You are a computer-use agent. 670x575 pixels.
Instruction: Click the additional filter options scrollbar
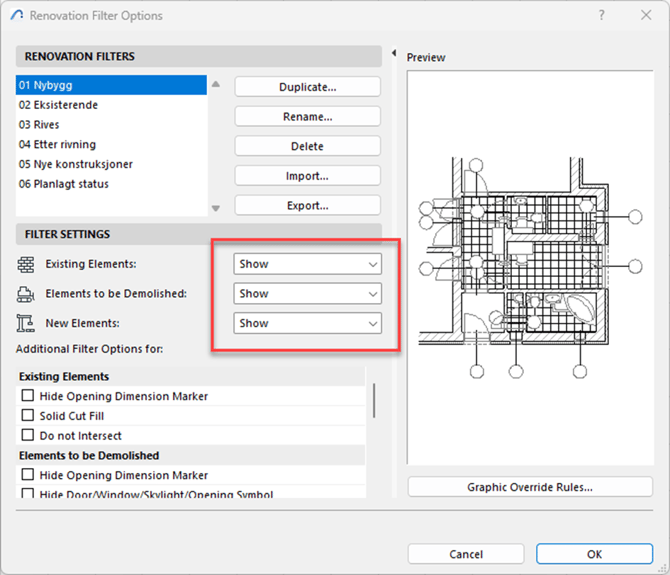click(375, 400)
